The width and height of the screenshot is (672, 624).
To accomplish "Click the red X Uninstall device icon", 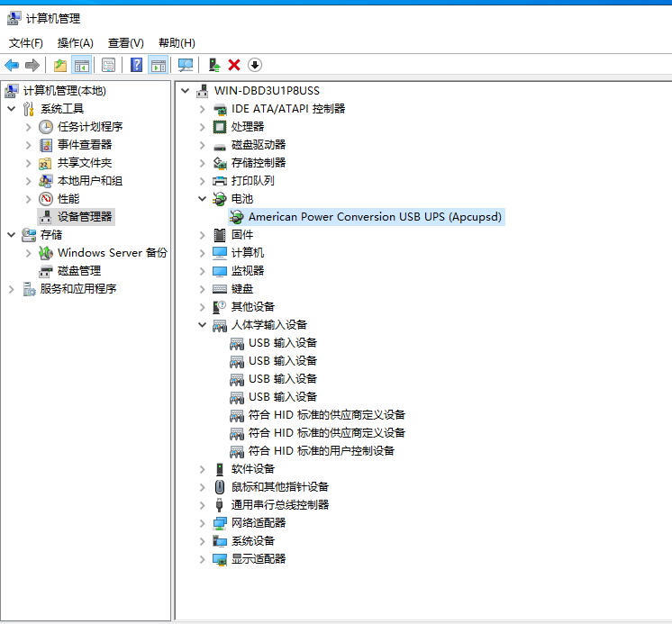I will click(x=234, y=65).
